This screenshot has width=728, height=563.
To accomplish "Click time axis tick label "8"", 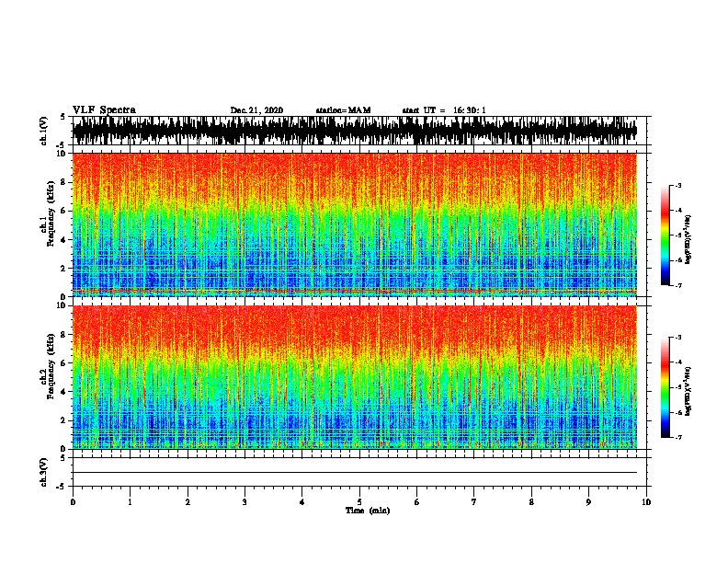I will (x=531, y=502).
